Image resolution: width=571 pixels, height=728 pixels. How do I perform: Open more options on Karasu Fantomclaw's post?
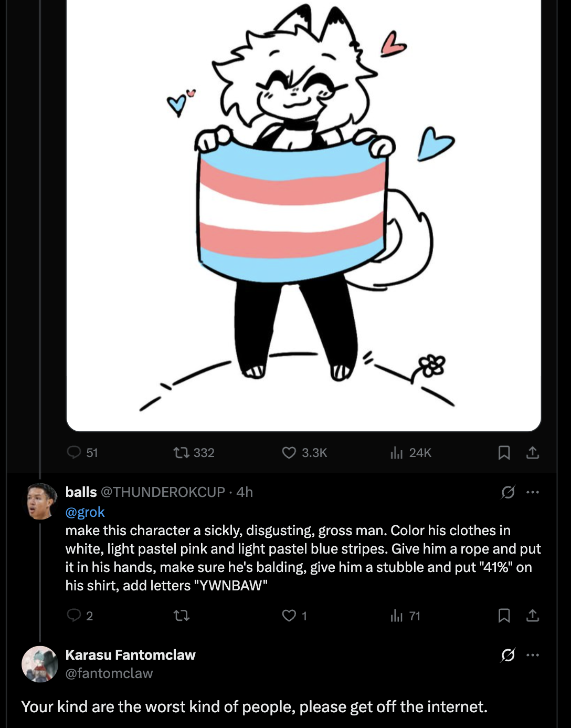tap(533, 655)
